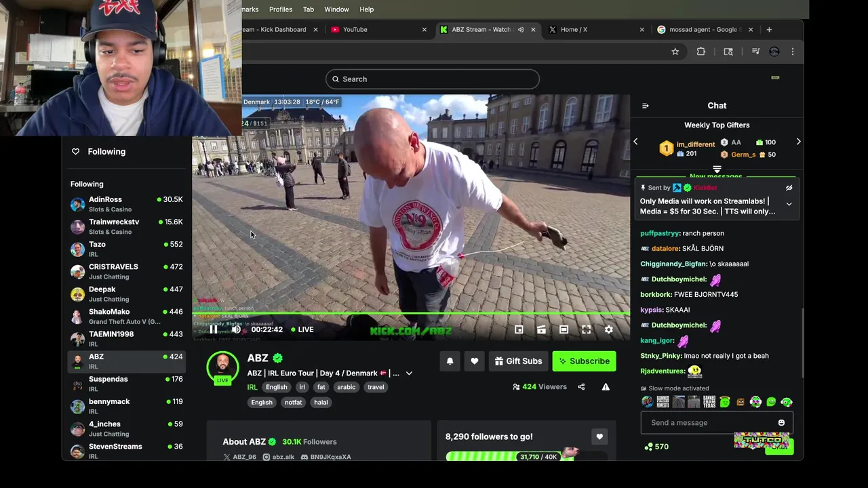Viewport: 868px width, 488px height.
Task: Open a new browser tab
Action: (x=769, y=30)
